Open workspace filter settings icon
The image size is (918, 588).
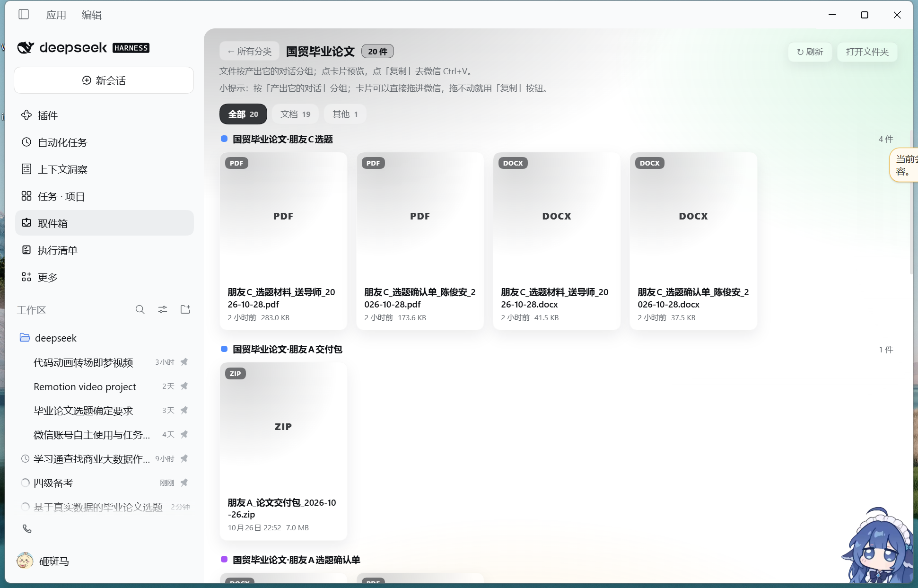tap(163, 310)
